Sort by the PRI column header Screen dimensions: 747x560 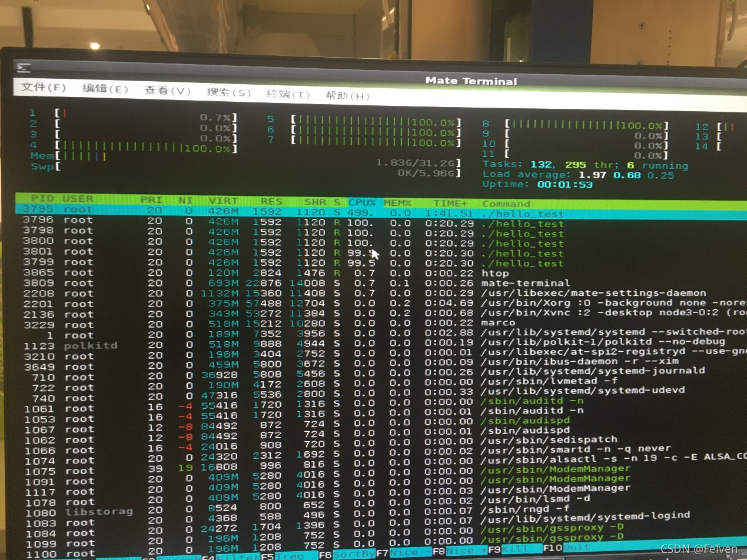[151, 200]
